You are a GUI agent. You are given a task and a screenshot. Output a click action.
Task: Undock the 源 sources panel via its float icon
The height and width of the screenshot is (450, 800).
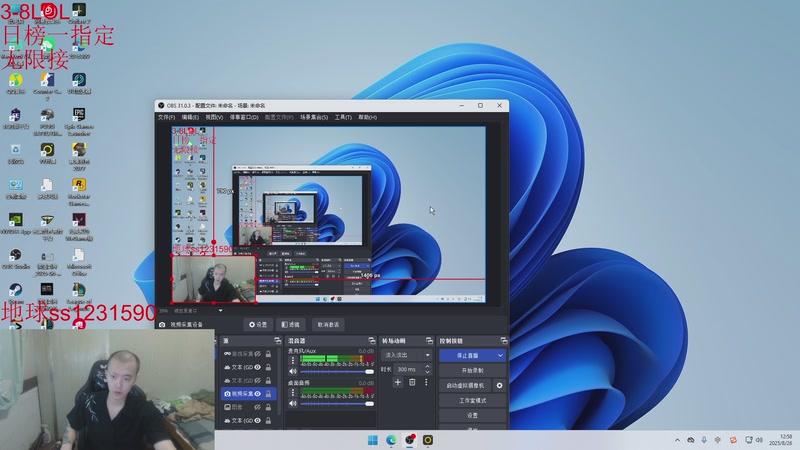coord(278,340)
